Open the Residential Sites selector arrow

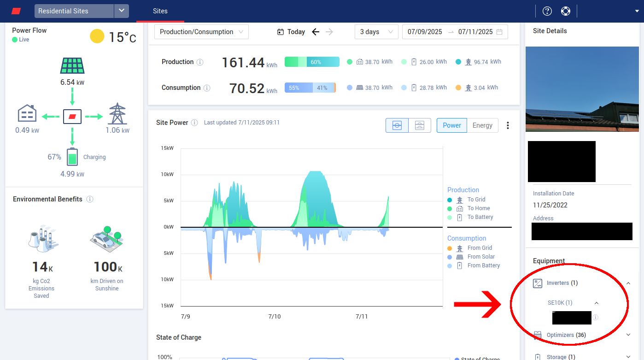click(122, 11)
